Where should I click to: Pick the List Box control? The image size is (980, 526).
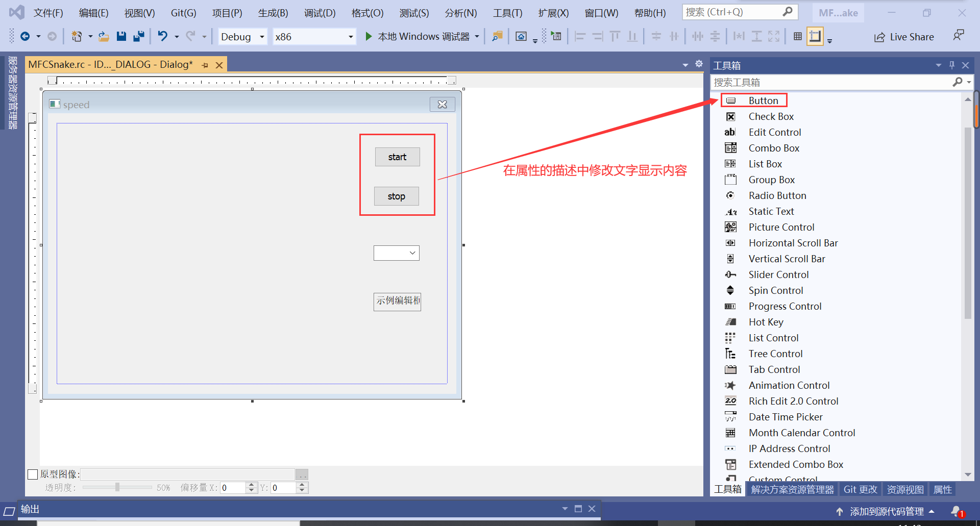click(x=765, y=164)
